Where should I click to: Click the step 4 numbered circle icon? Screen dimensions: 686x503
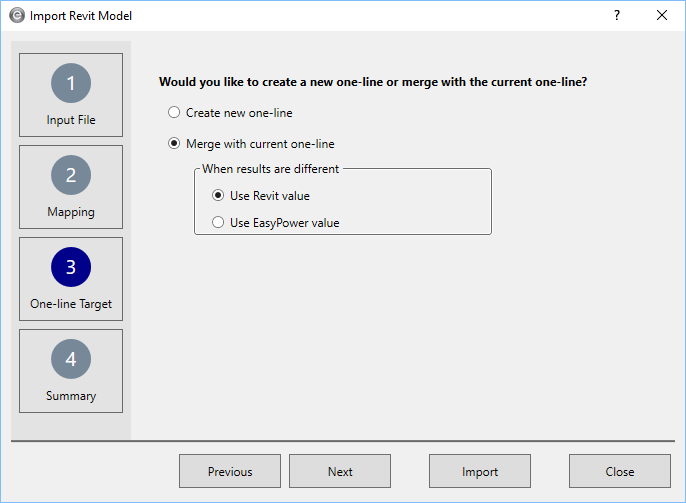tap(71, 359)
